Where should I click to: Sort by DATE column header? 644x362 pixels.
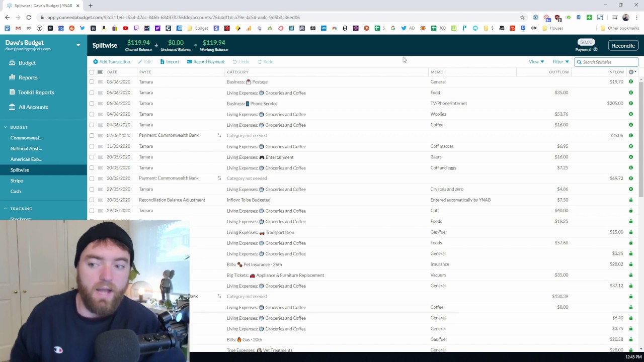click(x=112, y=72)
